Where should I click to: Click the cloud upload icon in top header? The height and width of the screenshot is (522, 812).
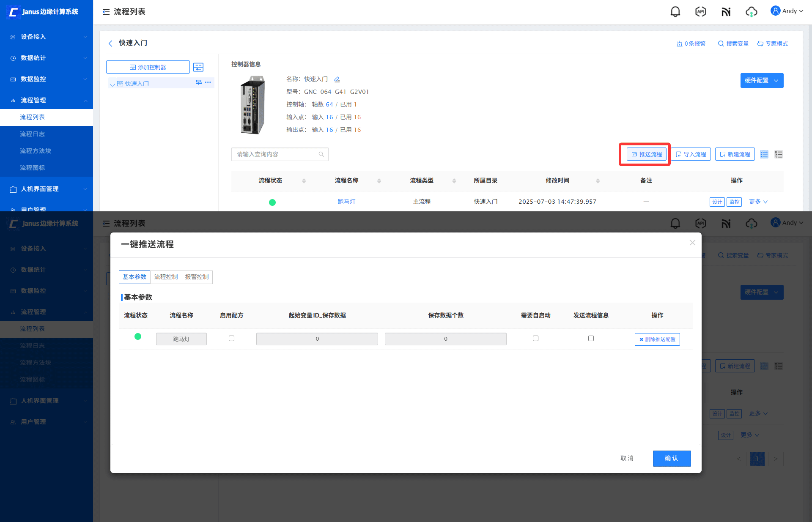[x=751, y=12]
